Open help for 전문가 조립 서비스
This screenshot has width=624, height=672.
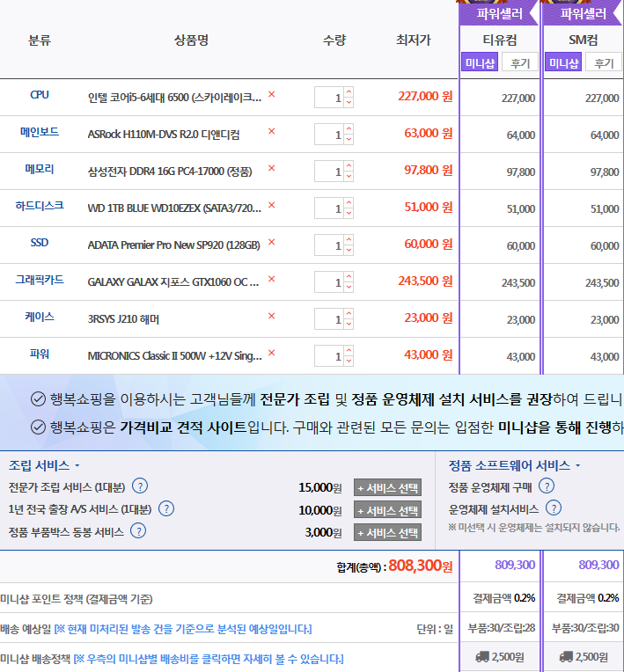point(140,486)
